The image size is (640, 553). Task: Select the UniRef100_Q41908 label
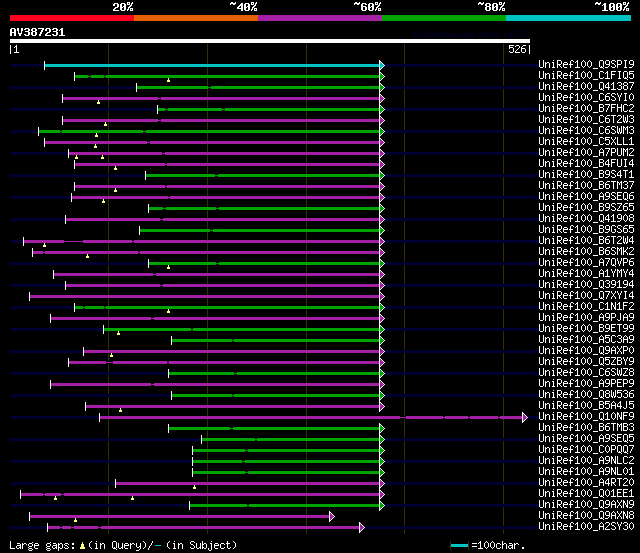click(586, 218)
